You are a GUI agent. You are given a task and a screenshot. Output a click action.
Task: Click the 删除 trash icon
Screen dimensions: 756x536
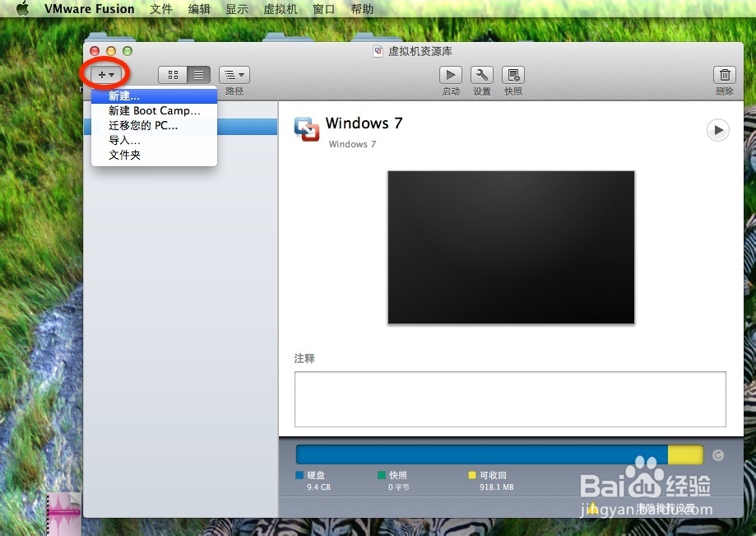click(x=725, y=75)
